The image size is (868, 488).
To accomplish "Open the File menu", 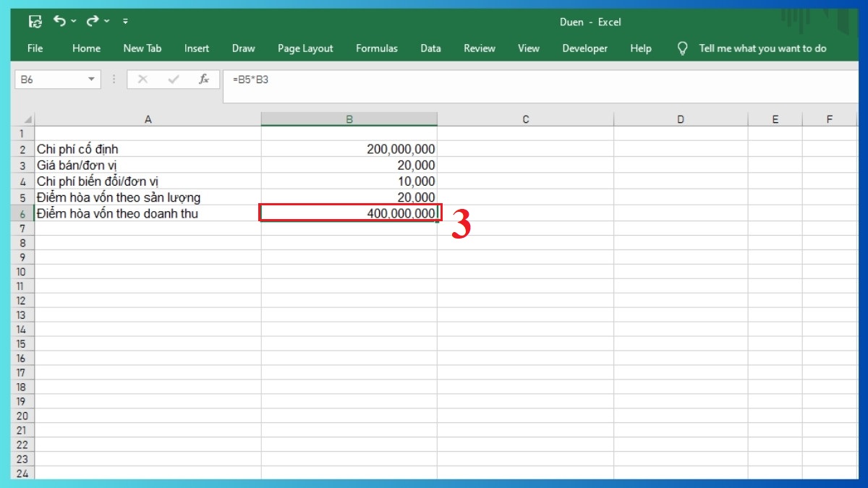I will pyautogui.click(x=34, y=48).
